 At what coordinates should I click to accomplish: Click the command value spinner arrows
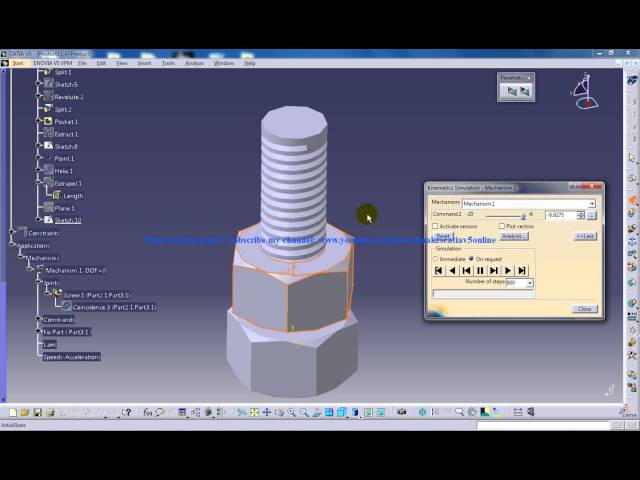click(x=580, y=215)
